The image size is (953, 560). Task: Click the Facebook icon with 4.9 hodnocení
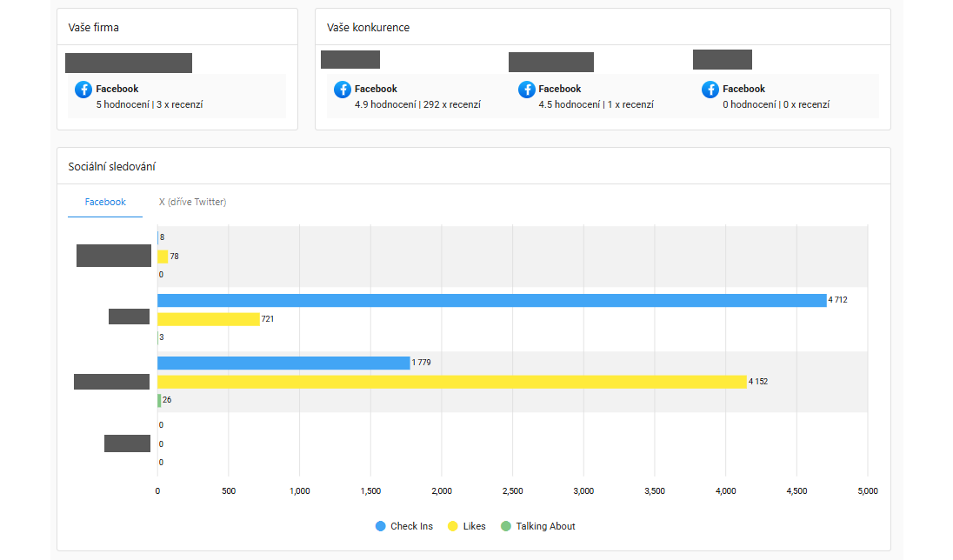342,90
